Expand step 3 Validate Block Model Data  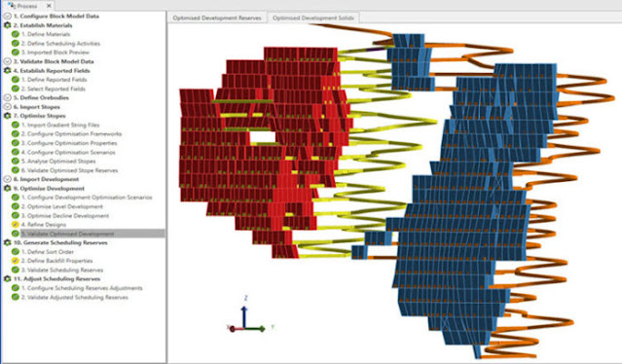(x=7, y=61)
